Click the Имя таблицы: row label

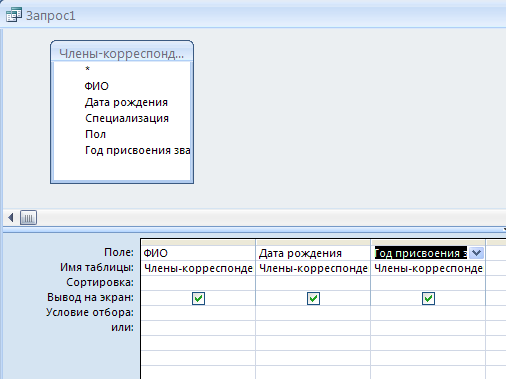pyautogui.click(x=97, y=267)
